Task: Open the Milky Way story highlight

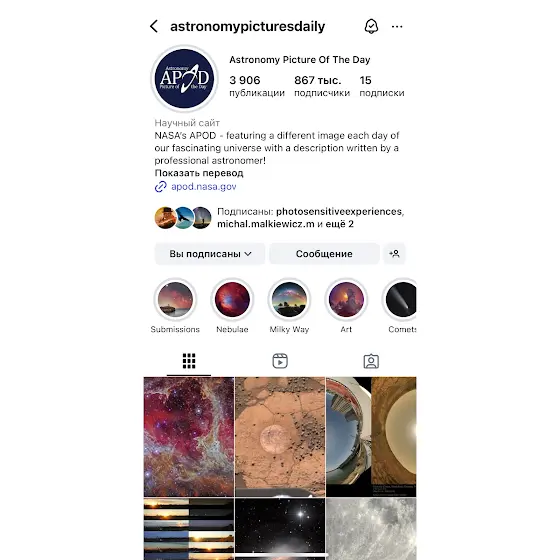Action: (289, 299)
